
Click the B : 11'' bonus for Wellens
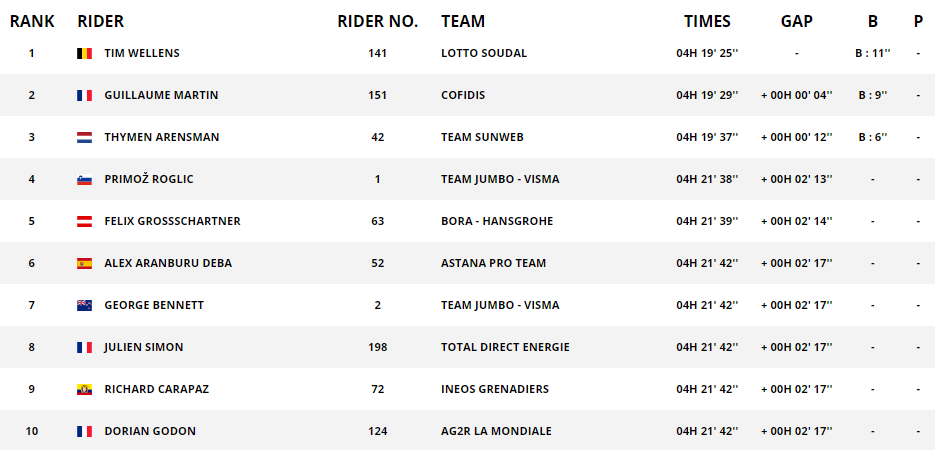click(x=872, y=53)
